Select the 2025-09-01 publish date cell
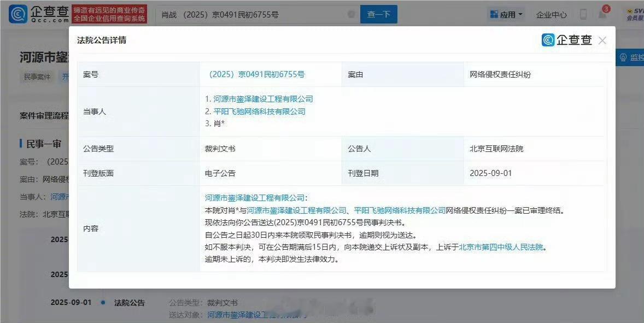 [x=491, y=173]
